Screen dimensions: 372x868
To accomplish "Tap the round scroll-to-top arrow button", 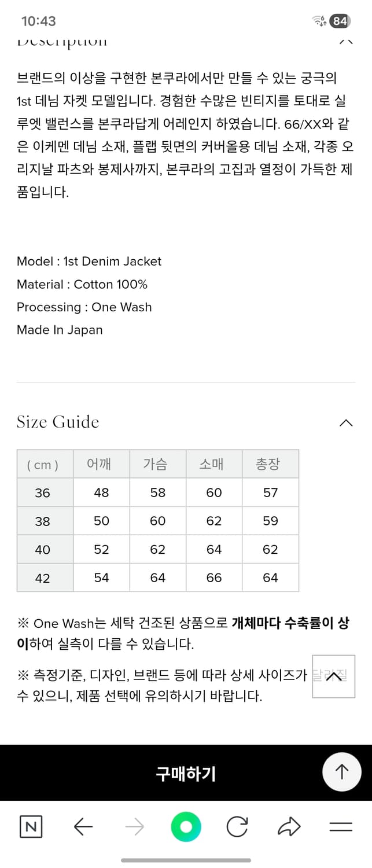I will [x=342, y=771].
